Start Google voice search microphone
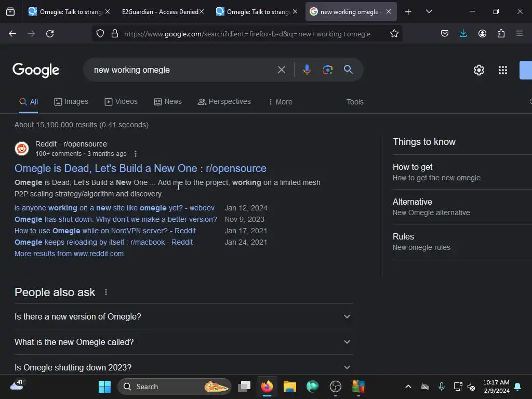This screenshot has width=532, height=399. pyautogui.click(x=307, y=70)
